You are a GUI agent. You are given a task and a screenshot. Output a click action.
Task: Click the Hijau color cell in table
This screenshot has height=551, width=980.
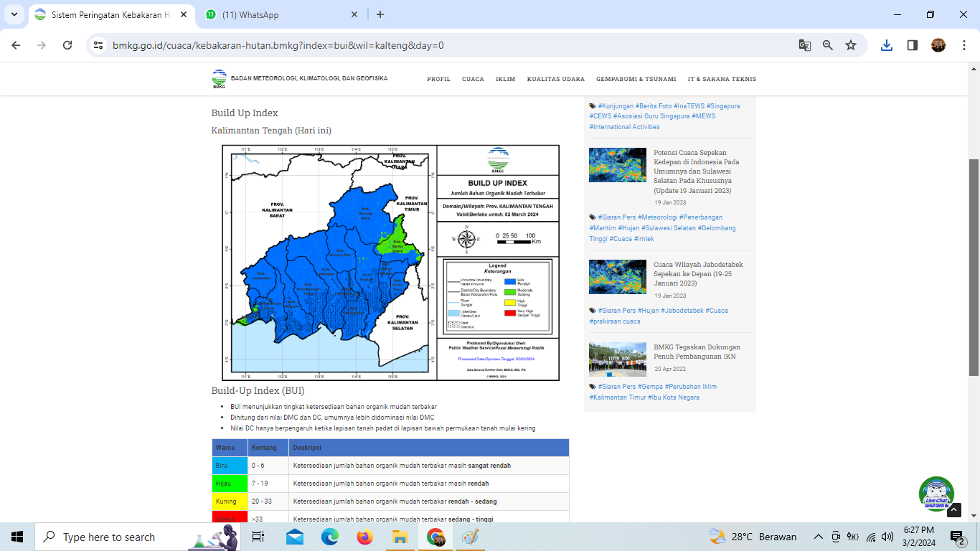pyautogui.click(x=230, y=484)
